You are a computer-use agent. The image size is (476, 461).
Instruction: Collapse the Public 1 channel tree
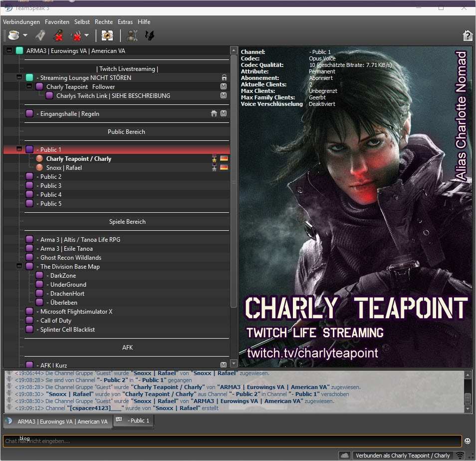(x=19, y=150)
